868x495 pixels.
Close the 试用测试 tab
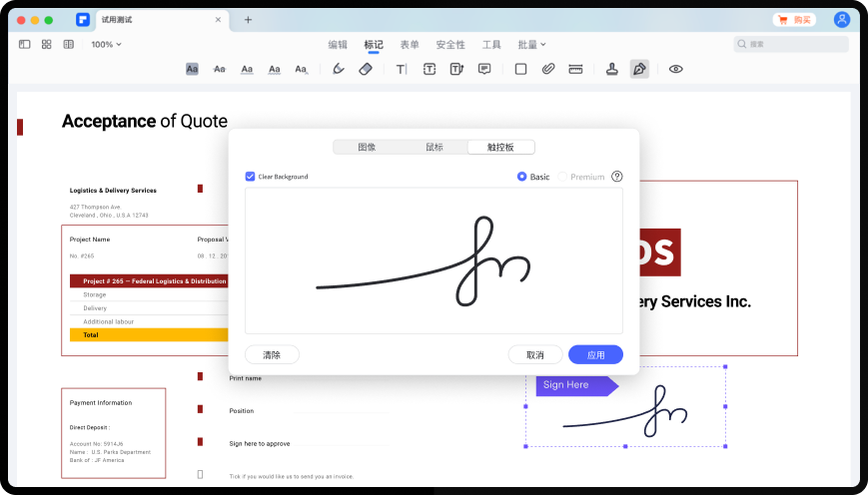218,20
